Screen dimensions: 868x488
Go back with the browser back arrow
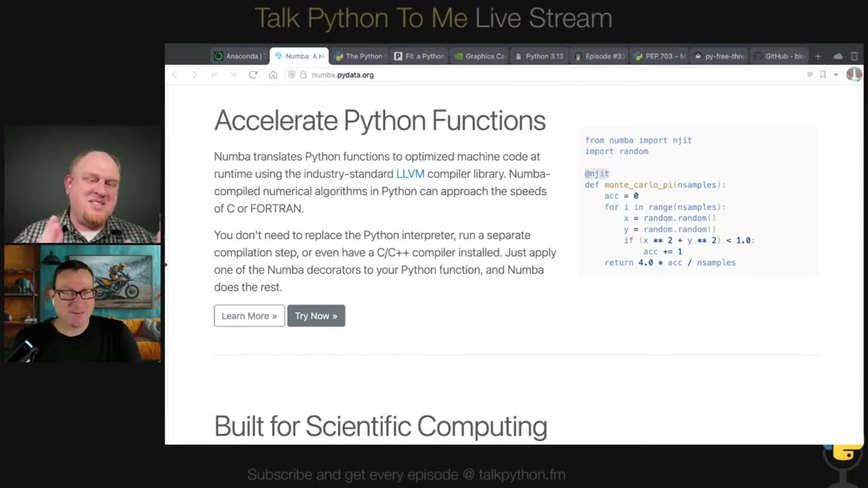175,75
